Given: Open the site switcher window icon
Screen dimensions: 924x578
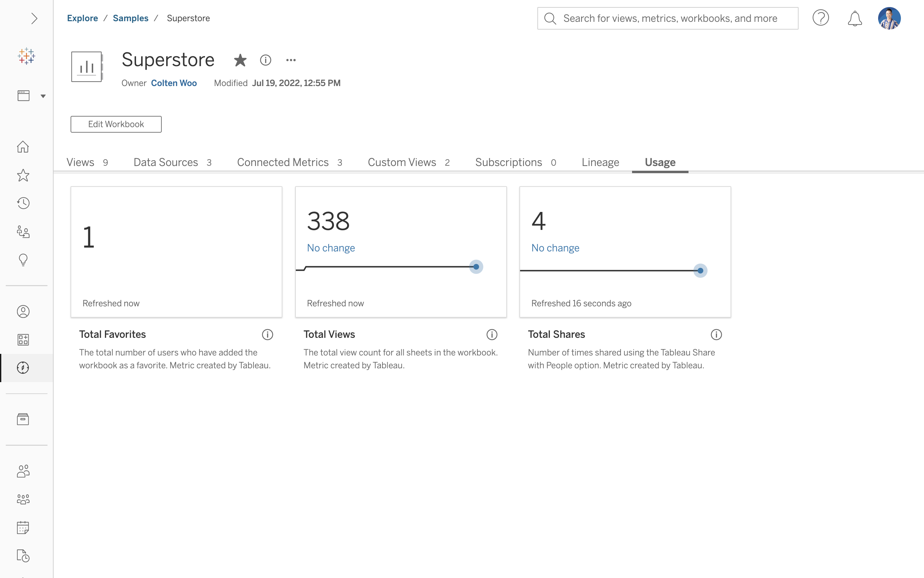Looking at the screenshot, I should point(23,96).
